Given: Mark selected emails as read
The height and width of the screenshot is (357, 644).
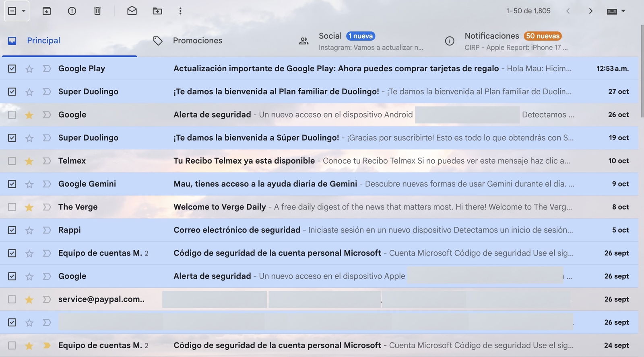Looking at the screenshot, I should coord(132,11).
